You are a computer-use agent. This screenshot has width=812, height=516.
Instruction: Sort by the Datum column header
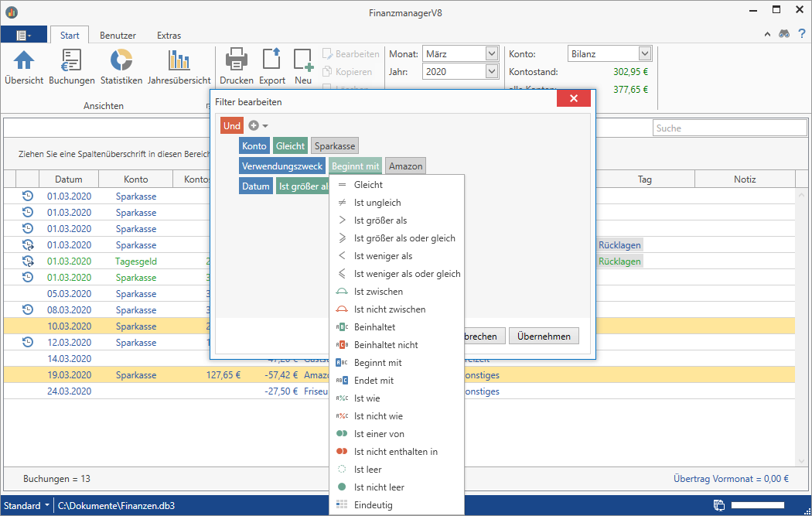tap(68, 179)
